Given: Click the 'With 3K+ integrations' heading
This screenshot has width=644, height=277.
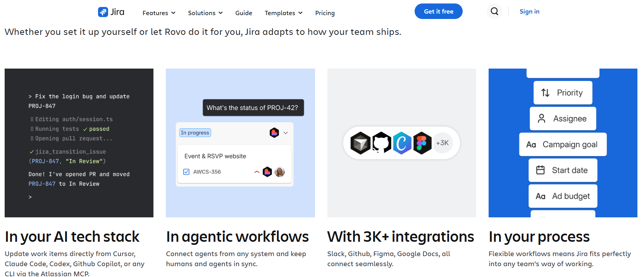Looking at the screenshot, I should point(401,237).
